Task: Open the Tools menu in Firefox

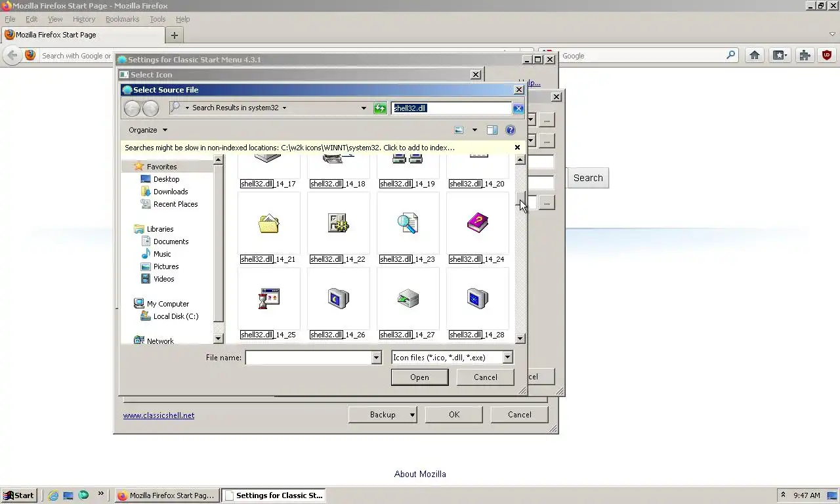Action: click(x=157, y=19)
